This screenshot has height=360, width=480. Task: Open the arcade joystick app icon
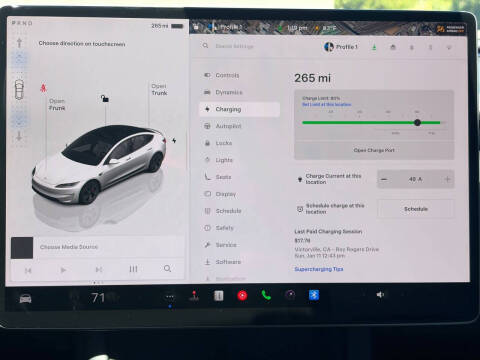[194, 296]
